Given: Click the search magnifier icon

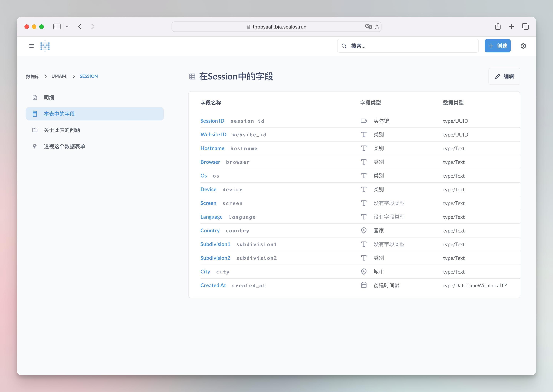Looking at the screenshot, I should pyautogui.click(x=344, y=46).
